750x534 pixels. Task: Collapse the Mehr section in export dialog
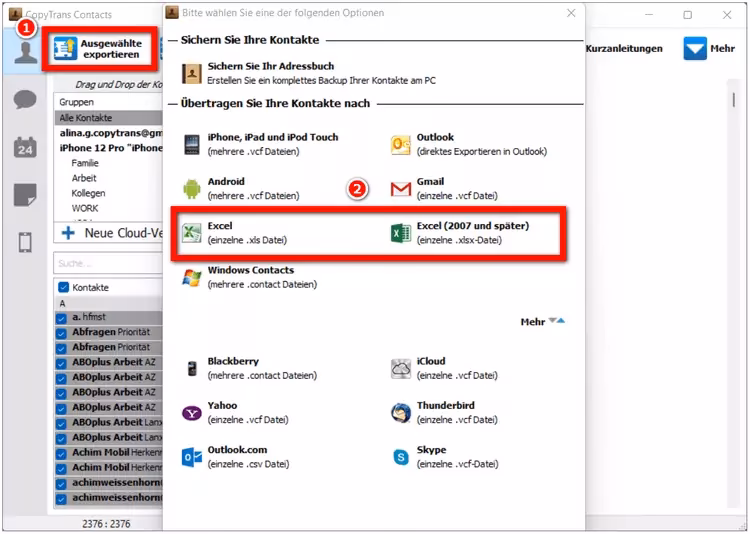coord(542,322)
